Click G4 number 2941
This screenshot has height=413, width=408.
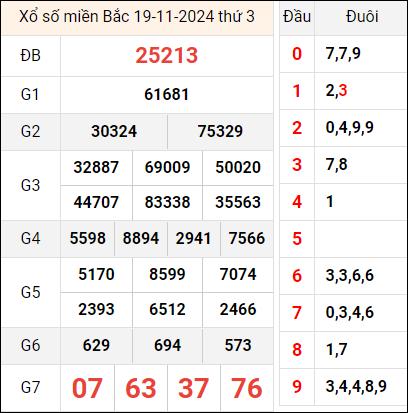[x=193, y=238]
